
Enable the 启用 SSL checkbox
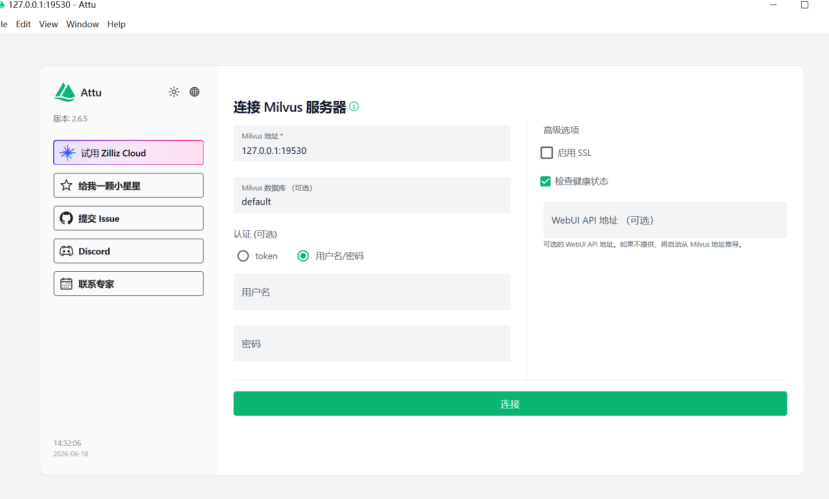[x=547, y=153]
